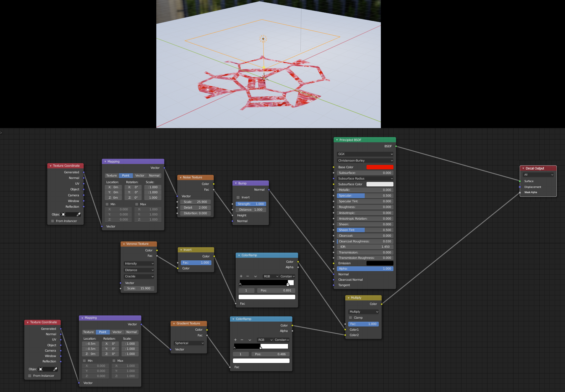Viewport: 565px width, 392px height.
Task: Click the red Base Color swatch
Action: 380,167
